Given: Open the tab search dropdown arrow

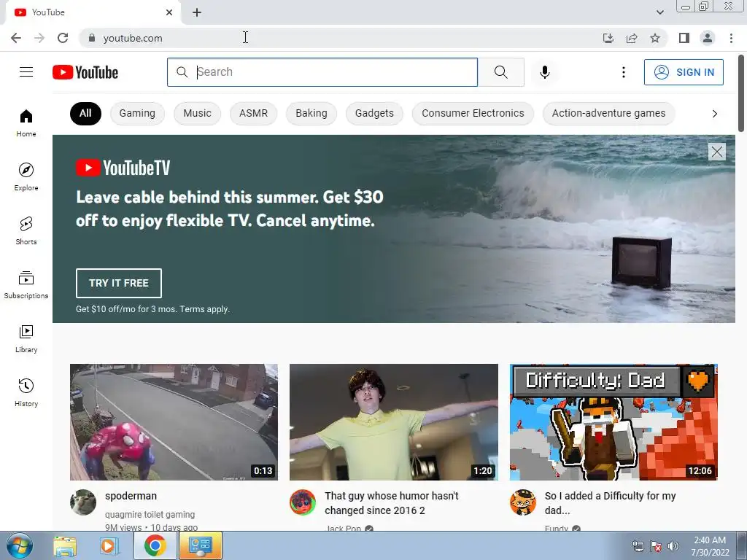Looking at the screenshot, I should tap(659, 12).
